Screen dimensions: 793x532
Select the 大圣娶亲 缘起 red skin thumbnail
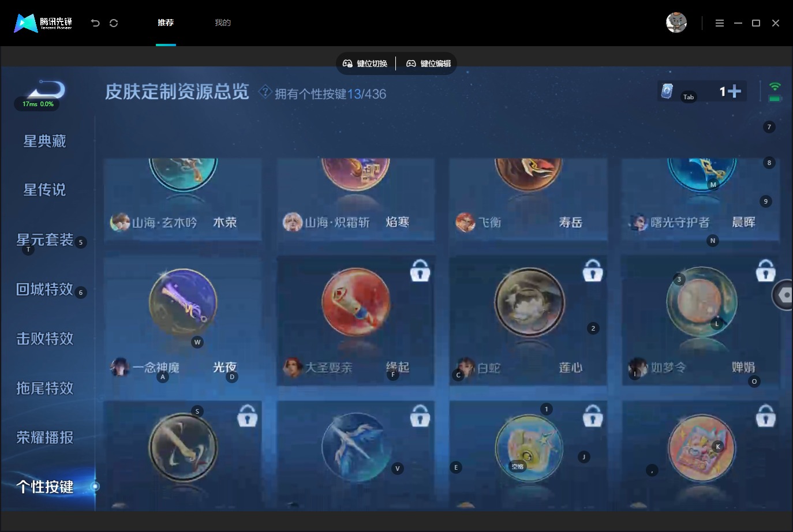tap(356, 302)
